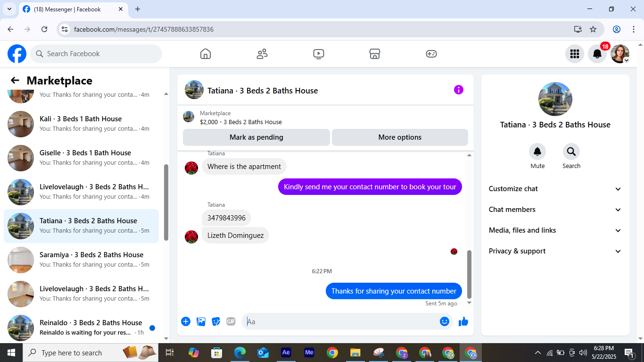Click the conversation list scrollbar thumb
The image size is (644, 362).
[x=166, y=202]
